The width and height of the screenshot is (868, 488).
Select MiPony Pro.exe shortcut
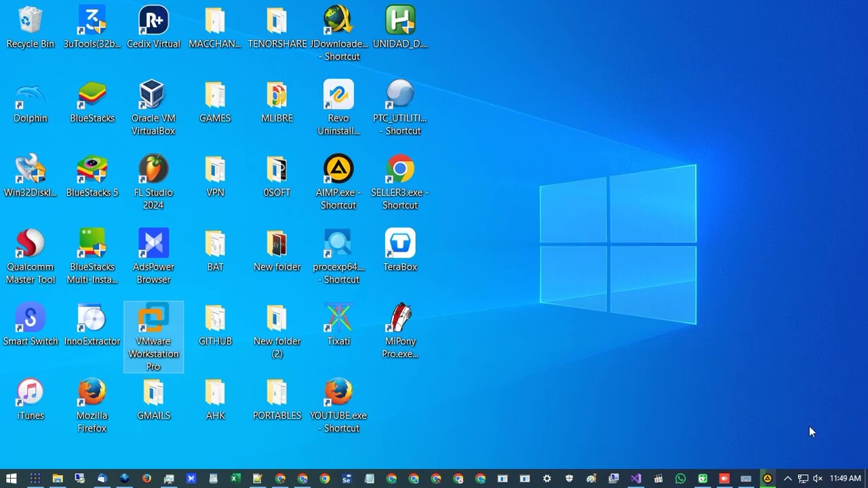click(400, 331)
